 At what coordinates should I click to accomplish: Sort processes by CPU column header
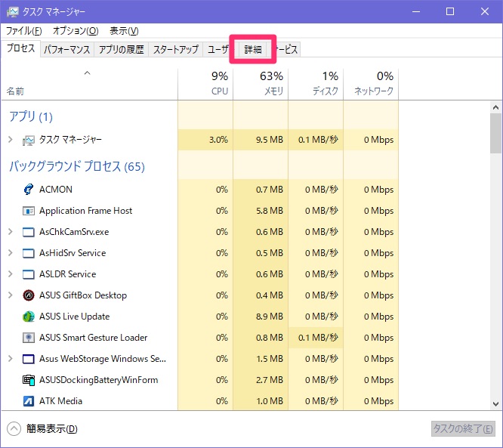(x=205, y=85)
